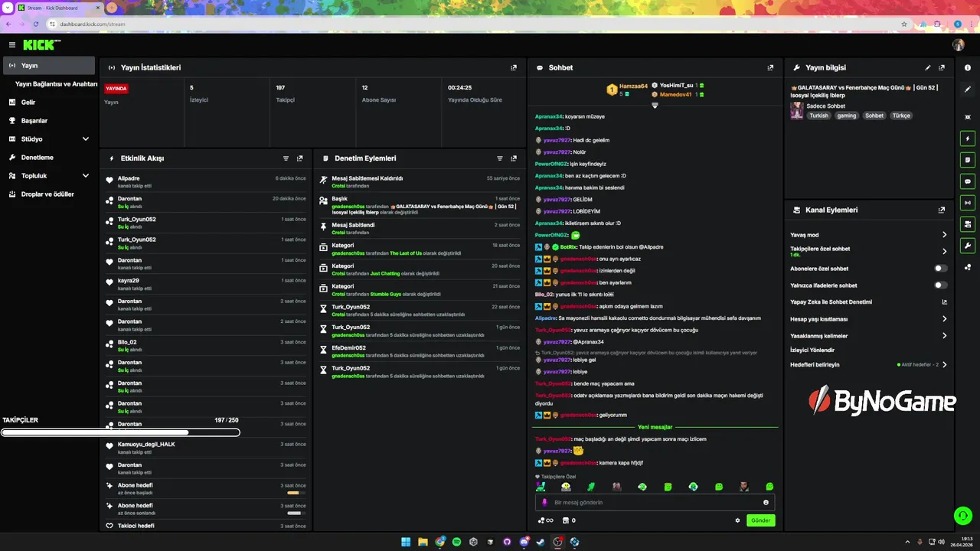980x551 pixels.
Task: Open Başarılar in the left sidebar
Action: (x=49, y=121)
